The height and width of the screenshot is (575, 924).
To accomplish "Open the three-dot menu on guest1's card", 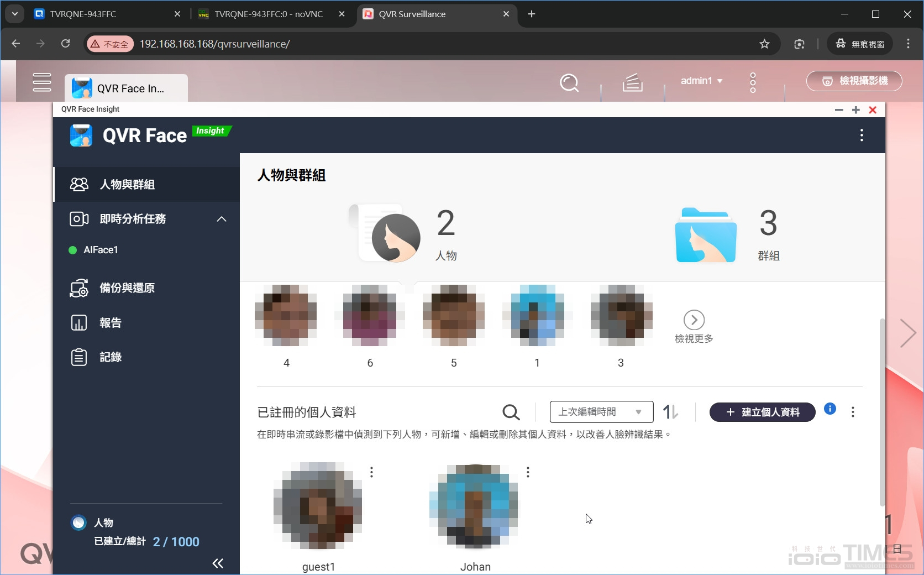I will pos(371,473).
